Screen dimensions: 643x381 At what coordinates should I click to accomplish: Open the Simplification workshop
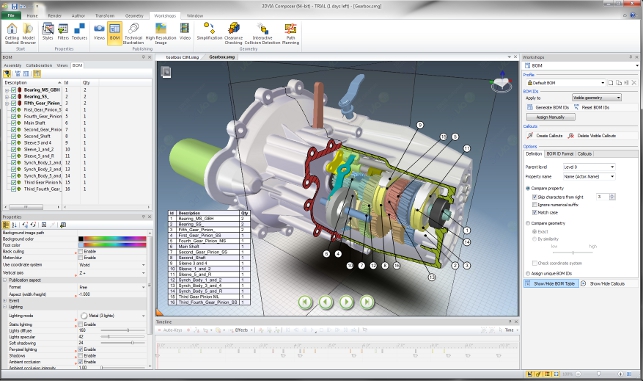pyautogui.click(x=209, y=32)
